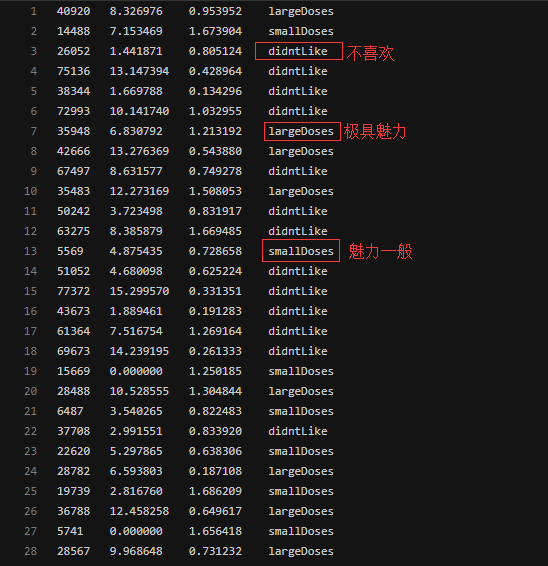Select 15.299570 on line 15

pos(139,291)
